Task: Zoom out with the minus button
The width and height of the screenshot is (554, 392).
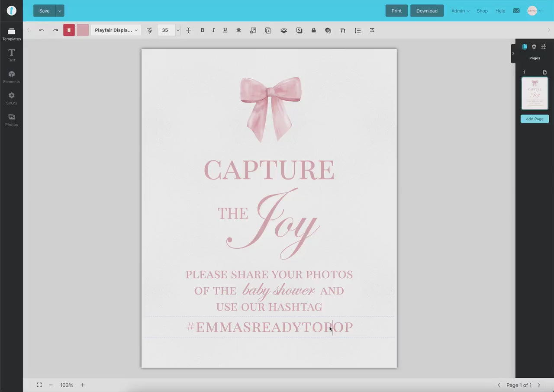Action: (51, 385)
